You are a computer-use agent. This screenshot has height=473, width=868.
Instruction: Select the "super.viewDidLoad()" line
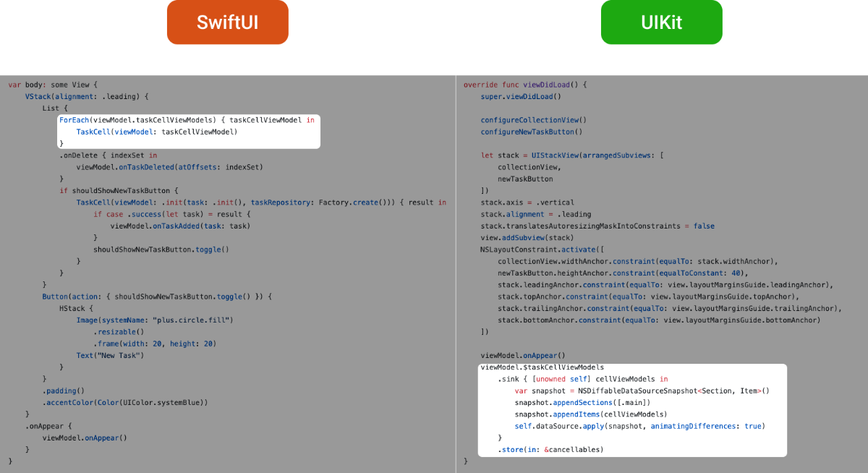point(521,96)
